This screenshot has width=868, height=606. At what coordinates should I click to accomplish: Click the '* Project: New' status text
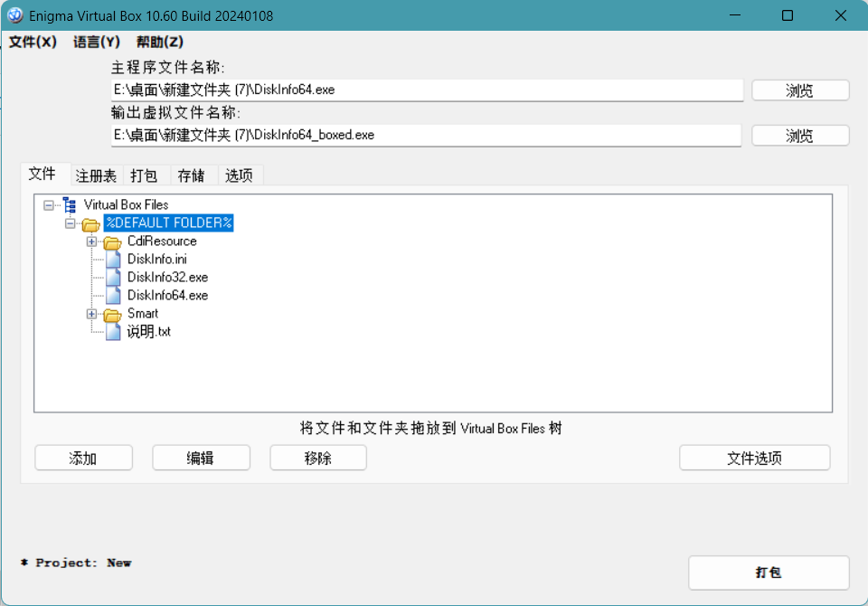[x=76, y=563]
